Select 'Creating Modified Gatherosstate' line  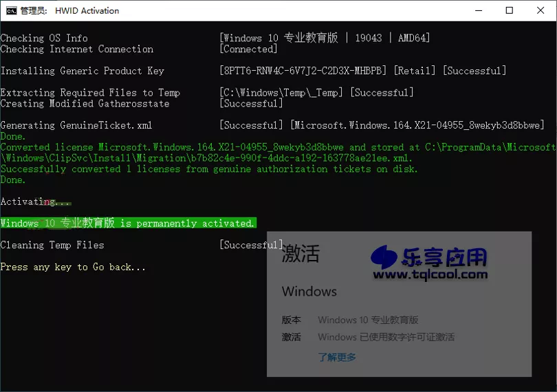point(85,103)
